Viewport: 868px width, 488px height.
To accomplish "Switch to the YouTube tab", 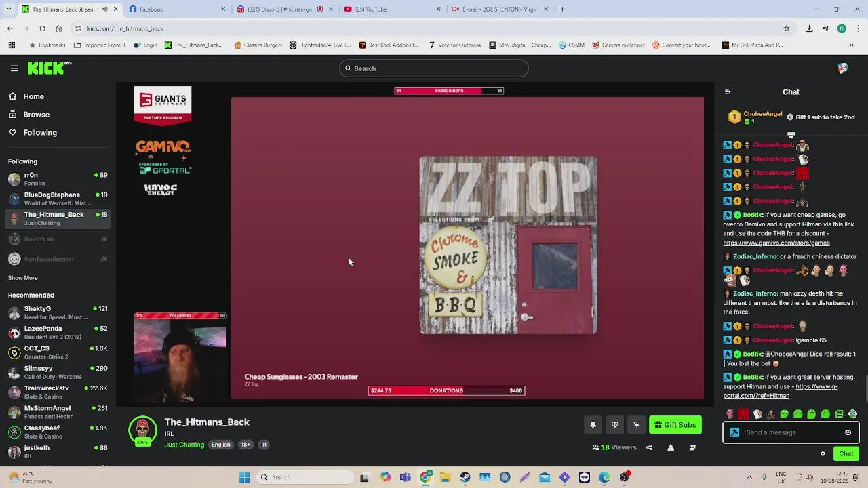I will pyautogui.click(x=391, y=9).
